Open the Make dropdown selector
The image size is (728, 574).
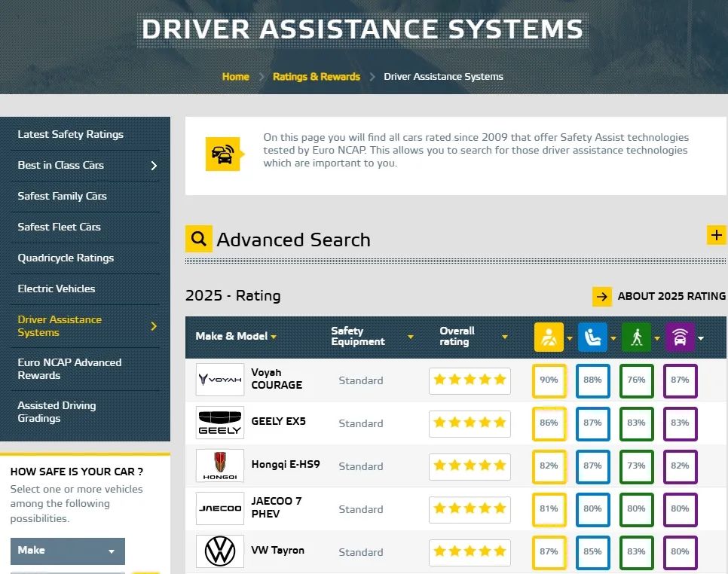(x=68, y=551)
